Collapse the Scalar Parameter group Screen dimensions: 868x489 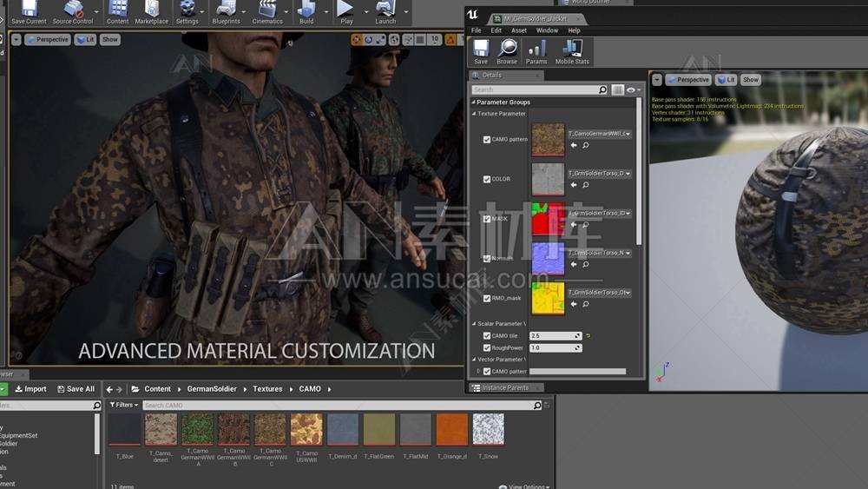tap(475, 323)
